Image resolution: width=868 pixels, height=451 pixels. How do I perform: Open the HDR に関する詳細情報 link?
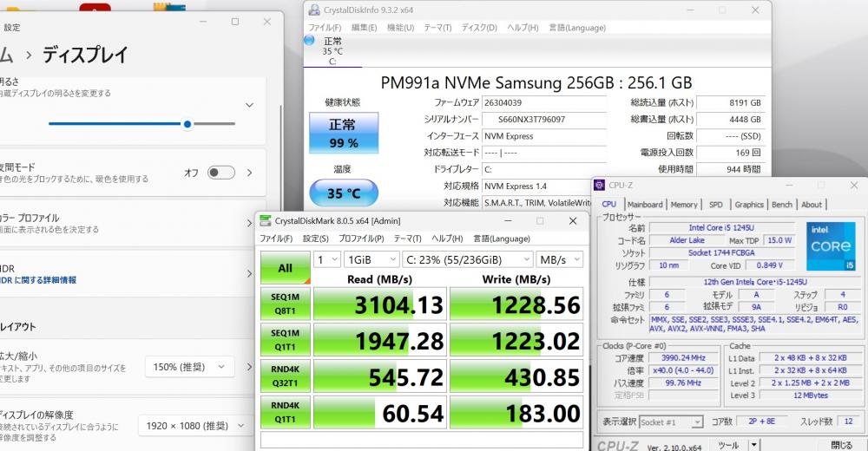click(x=39, y=280)
